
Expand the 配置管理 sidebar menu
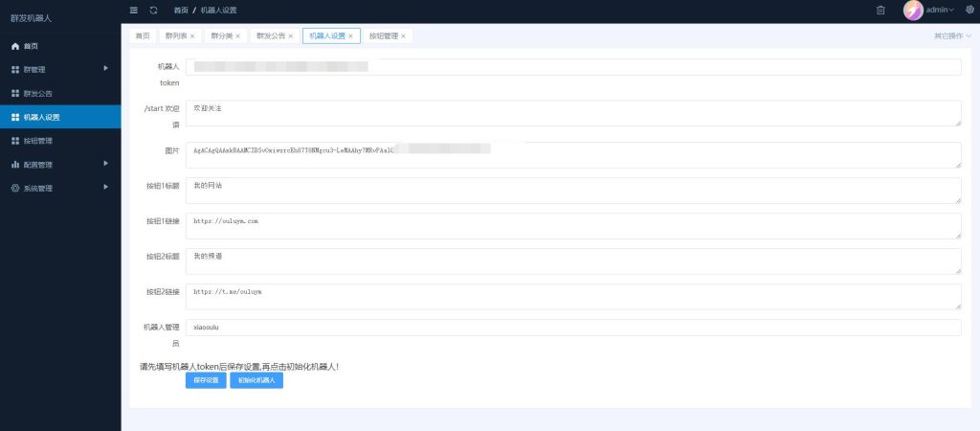[59, 164]
